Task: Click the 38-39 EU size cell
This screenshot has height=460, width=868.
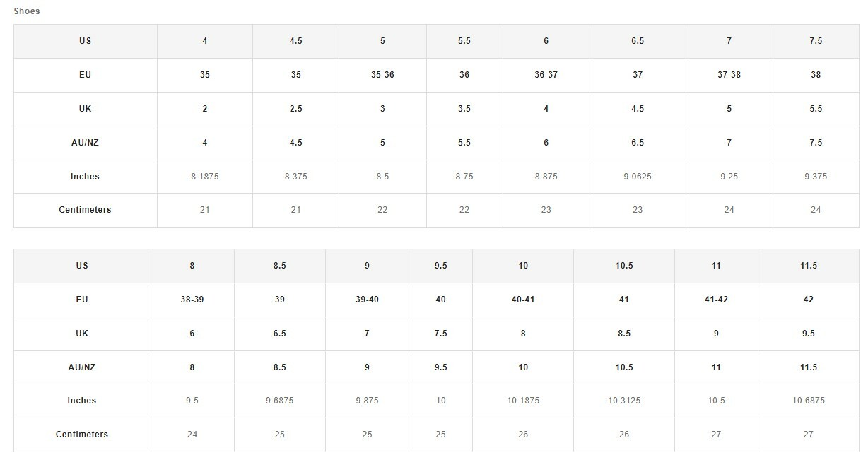Action: point(192,300)
